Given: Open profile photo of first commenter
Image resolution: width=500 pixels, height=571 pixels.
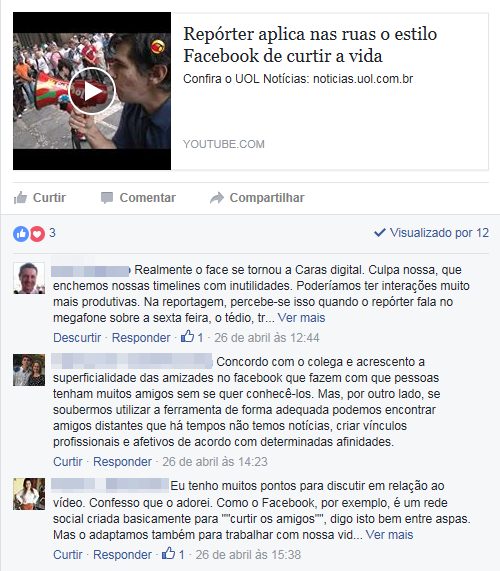Looking at the screenshot, I should coord(29,278).
